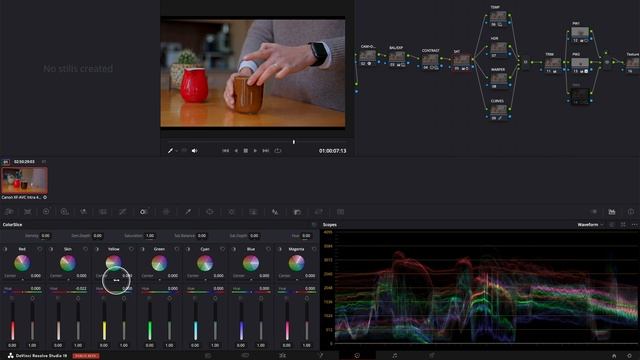640x360 pixels.
Task: Jump to the first frame in viewer
Action: (225, 151)
